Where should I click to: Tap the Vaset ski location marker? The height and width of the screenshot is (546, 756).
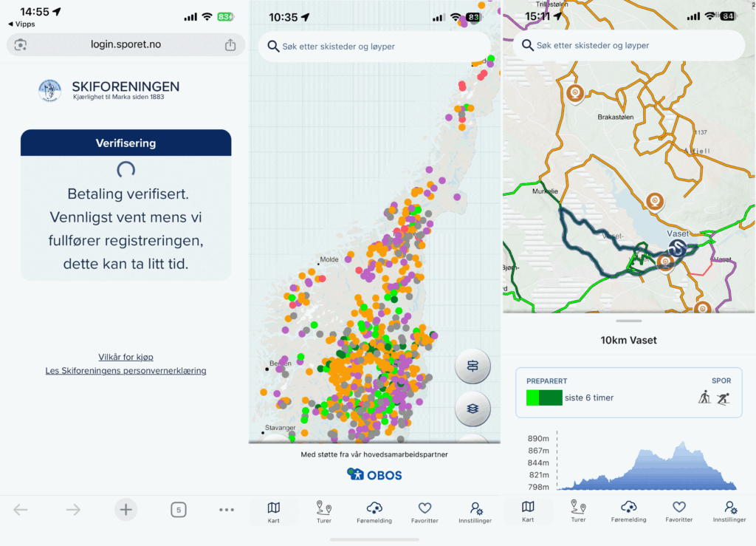coord(677,248)
